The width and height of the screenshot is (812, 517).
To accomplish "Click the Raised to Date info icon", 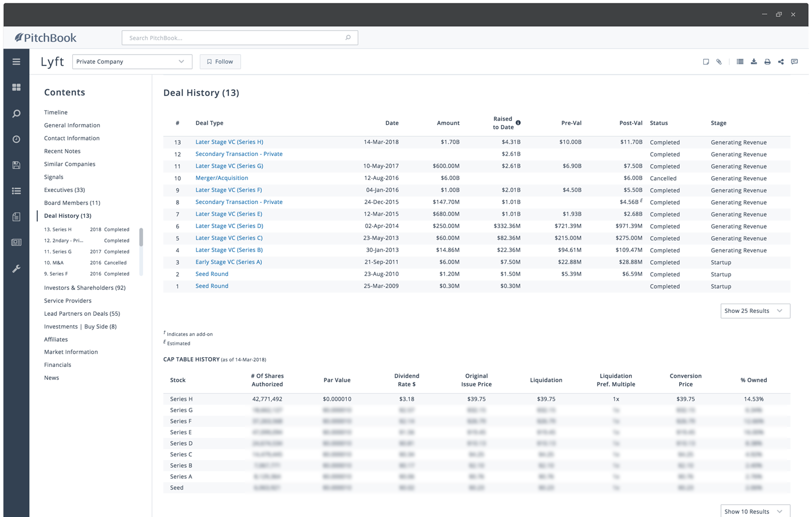I will [x=518, y=122].
